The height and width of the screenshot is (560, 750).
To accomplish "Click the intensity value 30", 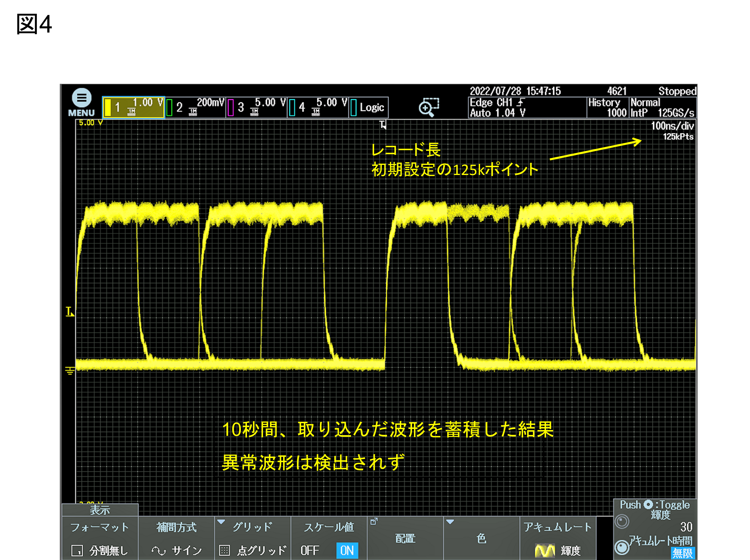I will click(x=686, y=527).
